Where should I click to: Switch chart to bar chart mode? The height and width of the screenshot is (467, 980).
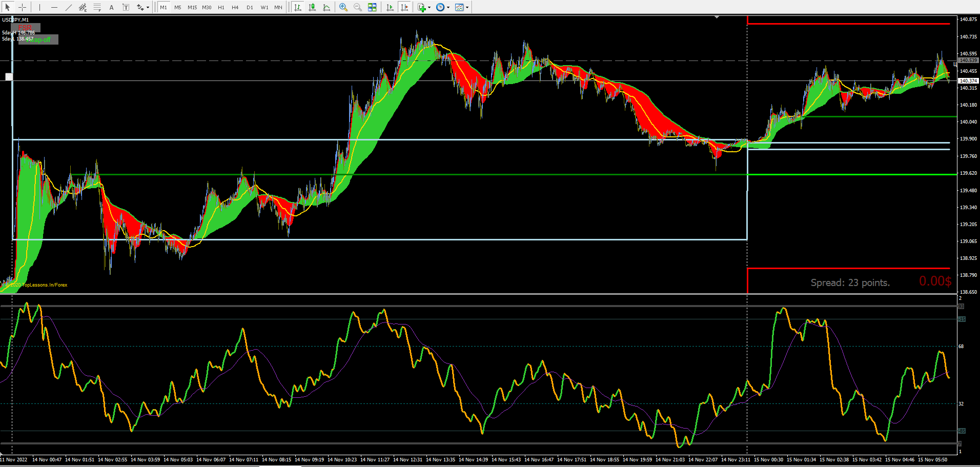coord(298,7)
